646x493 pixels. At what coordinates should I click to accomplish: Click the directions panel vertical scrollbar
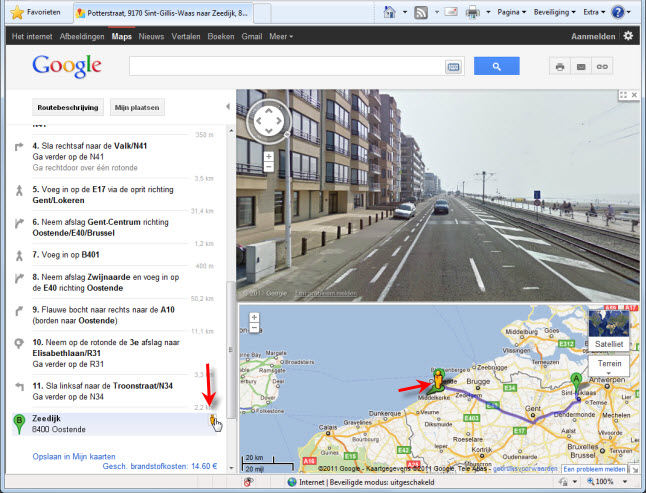pos(231,350)
